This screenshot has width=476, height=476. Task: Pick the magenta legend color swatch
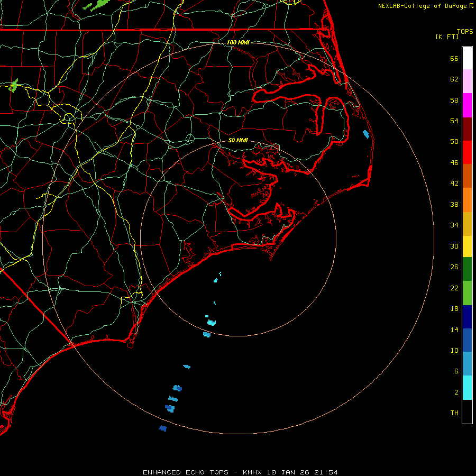pos(467,105)
